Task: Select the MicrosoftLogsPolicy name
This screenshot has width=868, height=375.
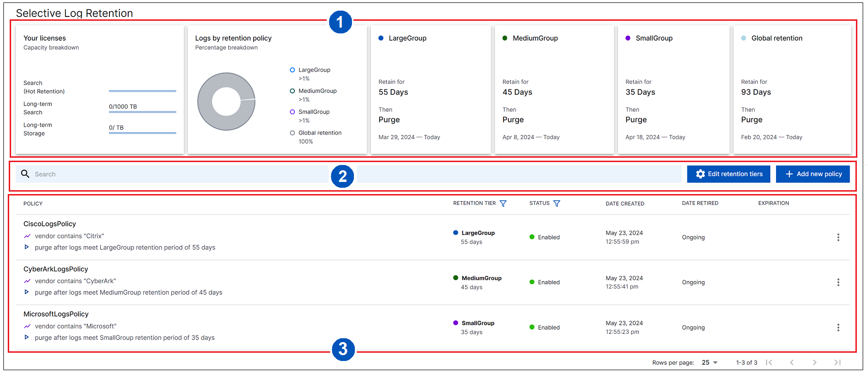Action: point(56,314)
